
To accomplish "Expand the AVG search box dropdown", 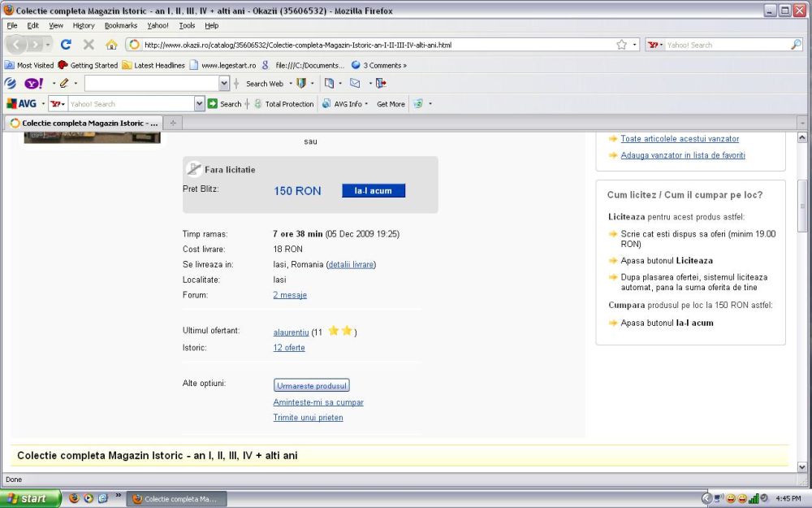I will click(200, 104).
